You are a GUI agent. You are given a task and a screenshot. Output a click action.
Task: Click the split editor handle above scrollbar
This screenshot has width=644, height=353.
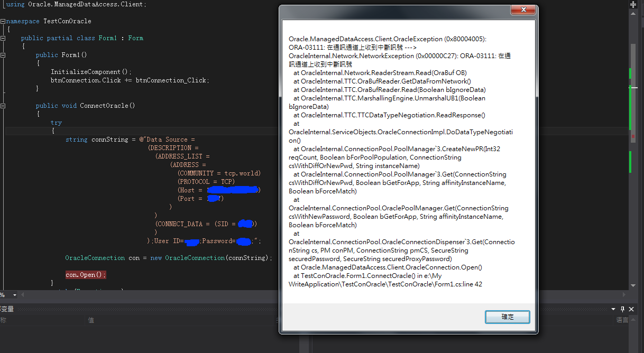633,3
